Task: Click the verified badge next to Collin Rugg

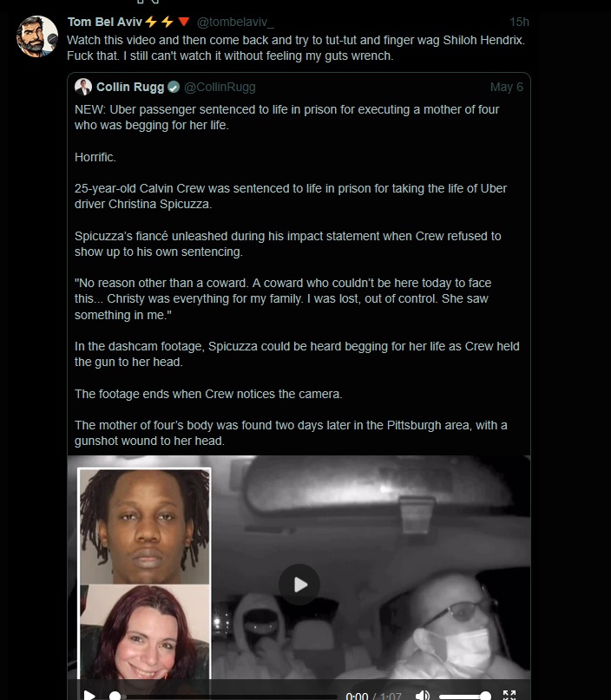Action: click(x=174, y=87)
